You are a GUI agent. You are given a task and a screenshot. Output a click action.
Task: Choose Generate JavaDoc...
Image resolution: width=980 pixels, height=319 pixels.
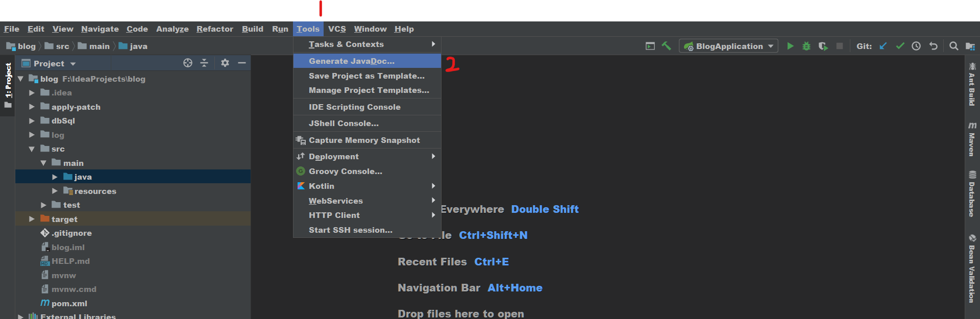[367, 61]
